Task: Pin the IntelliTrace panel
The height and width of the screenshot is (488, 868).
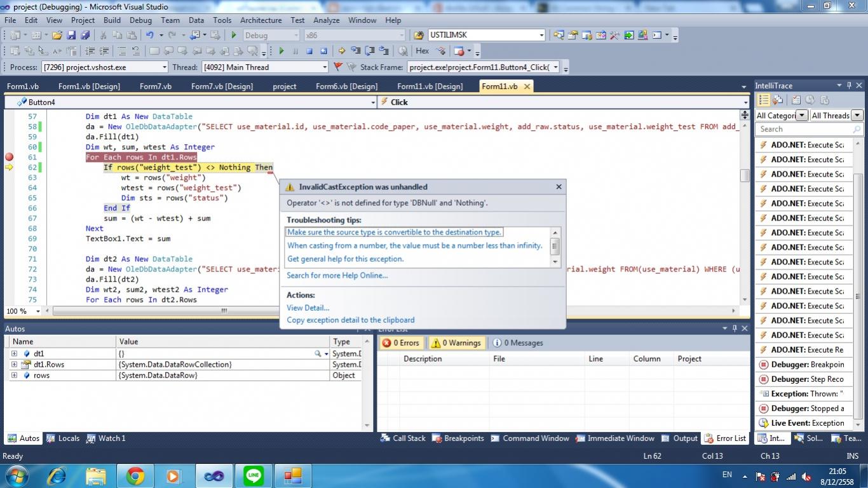Action: 849,85
